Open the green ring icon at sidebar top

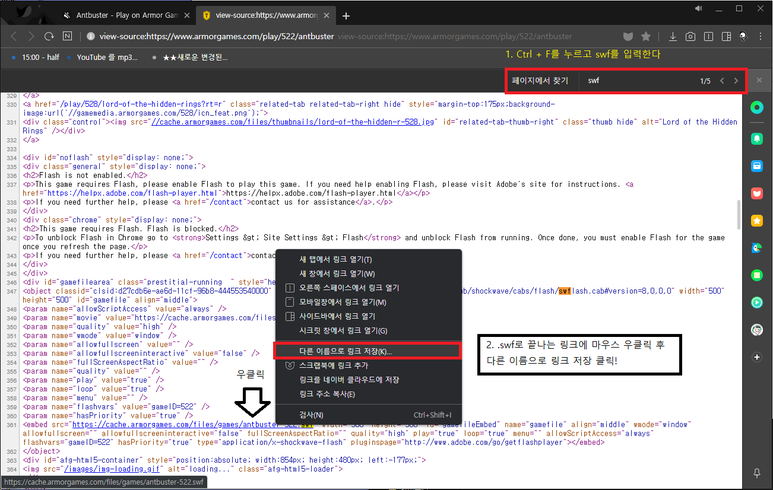tap(757, 107)
